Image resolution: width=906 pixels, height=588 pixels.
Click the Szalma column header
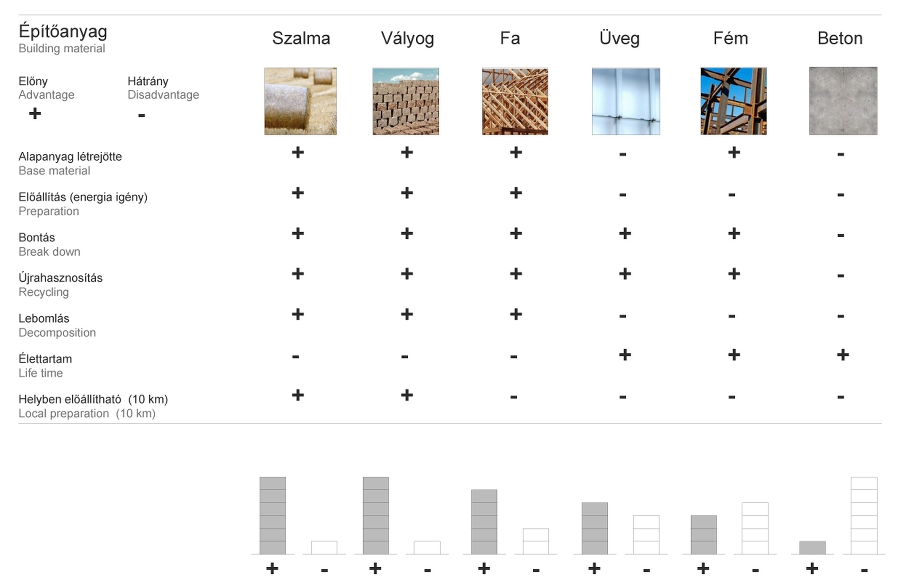[301, 38]
